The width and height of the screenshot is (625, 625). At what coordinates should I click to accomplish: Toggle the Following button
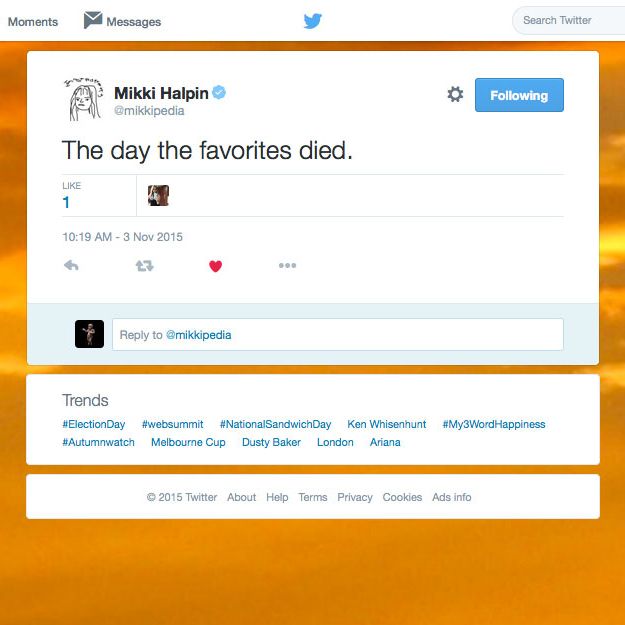519,95
